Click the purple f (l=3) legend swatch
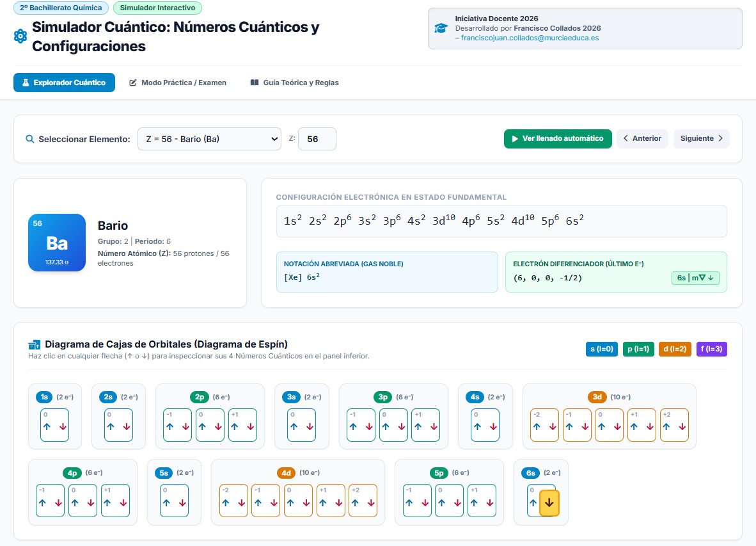Viewport: 756px width, 546px height. (712, 349)
